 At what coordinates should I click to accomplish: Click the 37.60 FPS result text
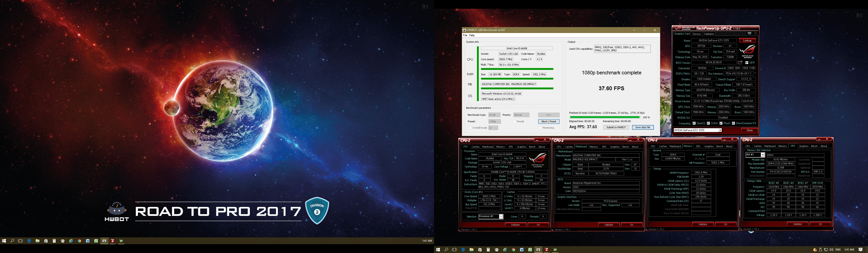(x=611, y=88)
